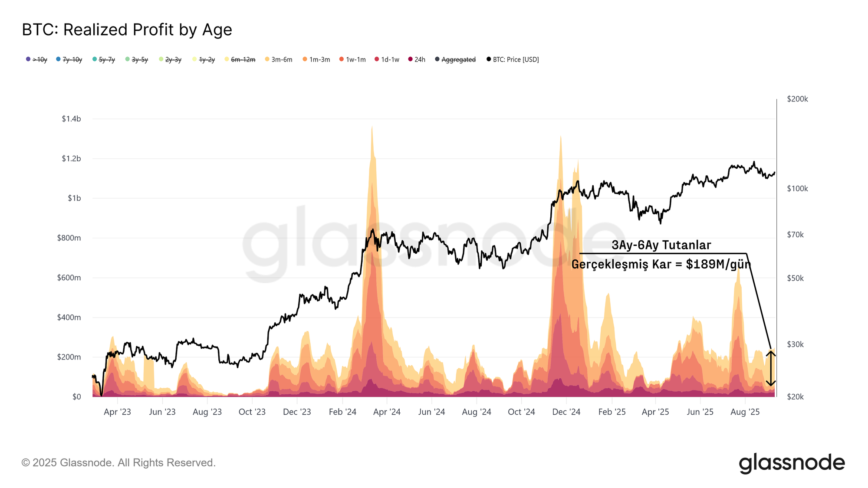
Task: Show the 6m-12m series
Action: (x=240, y=59)
